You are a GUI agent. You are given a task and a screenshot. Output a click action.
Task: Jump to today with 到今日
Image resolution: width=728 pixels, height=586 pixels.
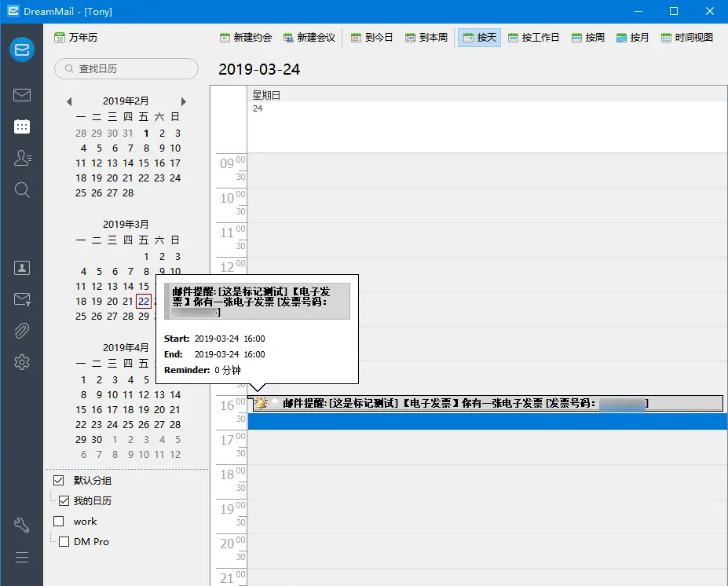click(372, 37)
